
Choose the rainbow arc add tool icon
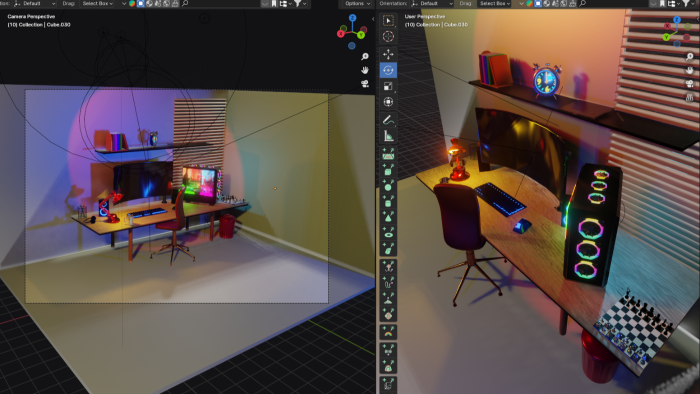pos(388,332)
